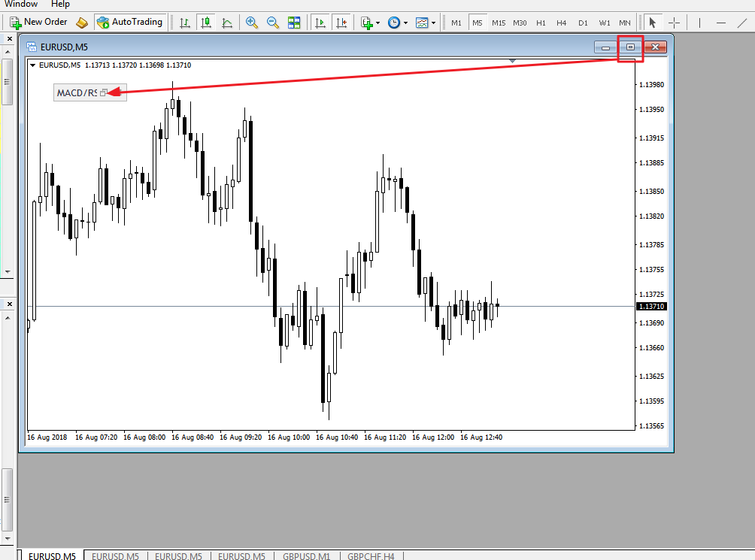Click the lower side panel scrollbar thumb
The width and height of the screenshot is (755, 560).
[x=8, y=499]
